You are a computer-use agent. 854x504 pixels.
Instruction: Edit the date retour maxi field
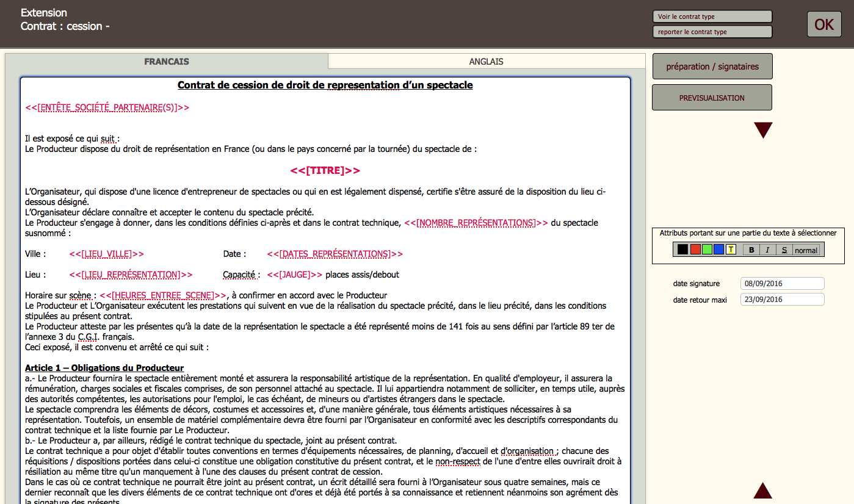click(x=782, y=300)
